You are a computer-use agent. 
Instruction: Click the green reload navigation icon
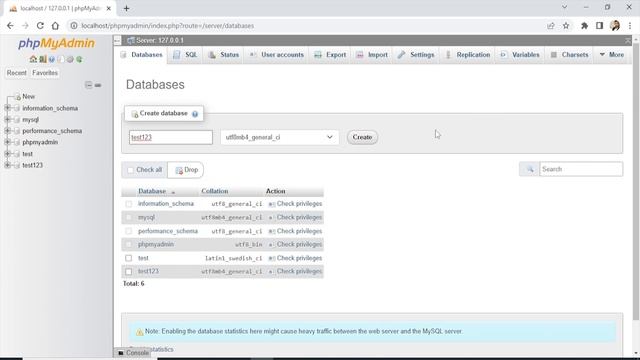(80, 59)
